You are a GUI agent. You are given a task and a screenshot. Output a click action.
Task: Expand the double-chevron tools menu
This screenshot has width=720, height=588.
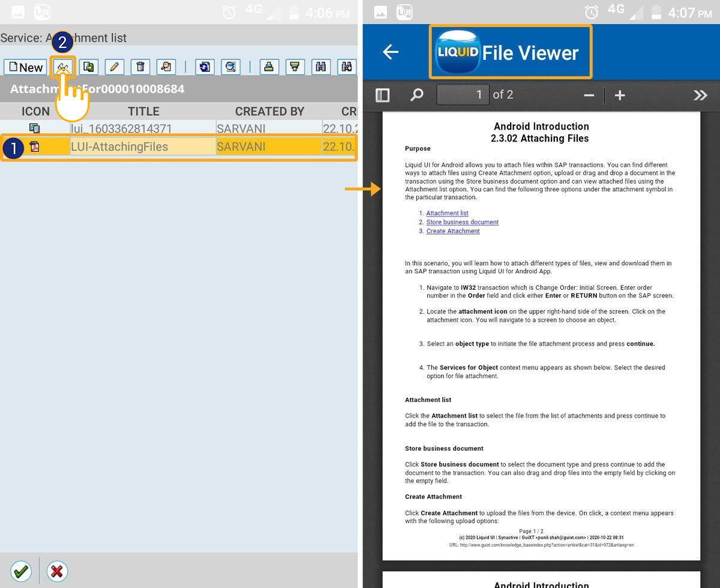pos(700,95)
